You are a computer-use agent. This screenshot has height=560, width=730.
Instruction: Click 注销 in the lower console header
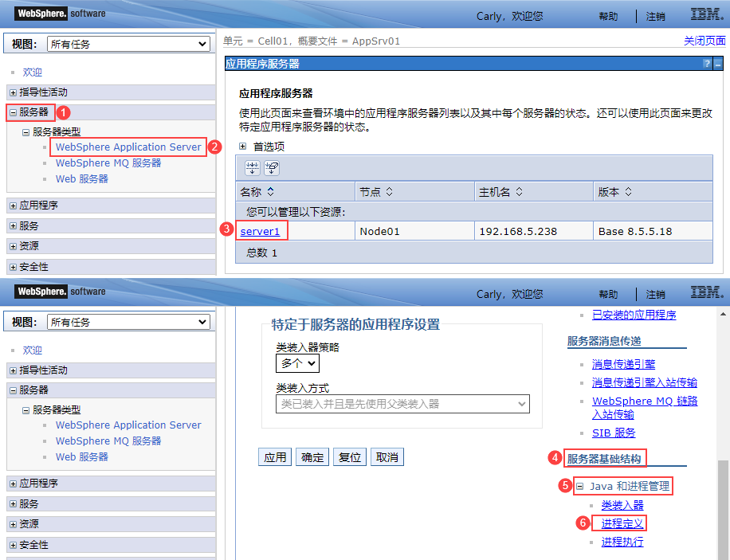tap(656, 294)
